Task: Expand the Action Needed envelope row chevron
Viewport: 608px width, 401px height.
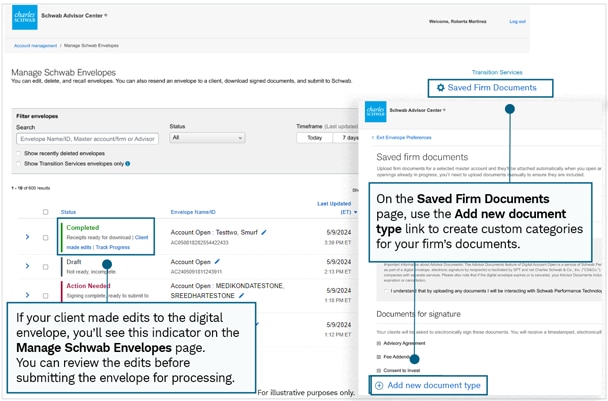Action: pos(27,295)
